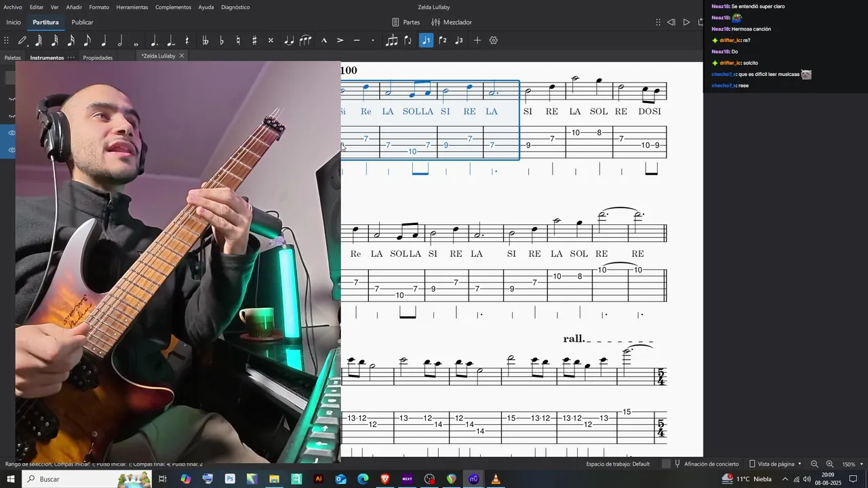Add a slur to selected notes

(306, 41)
